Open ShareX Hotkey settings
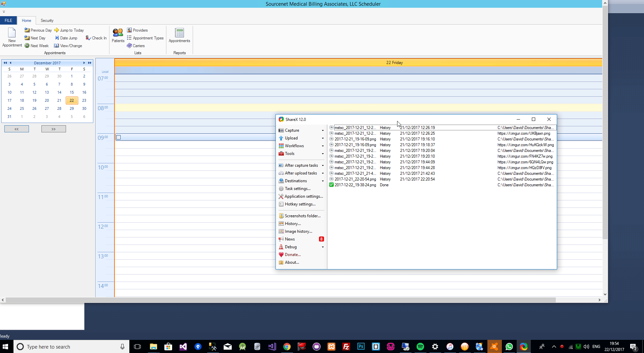This screenshot has height=353, width=644. point(297,204)
